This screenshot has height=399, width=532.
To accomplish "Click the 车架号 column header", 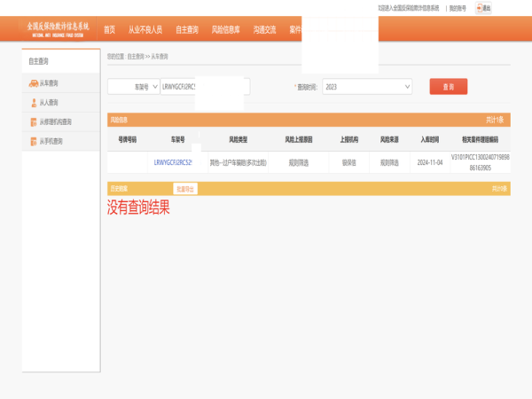I will pos(178,139).
